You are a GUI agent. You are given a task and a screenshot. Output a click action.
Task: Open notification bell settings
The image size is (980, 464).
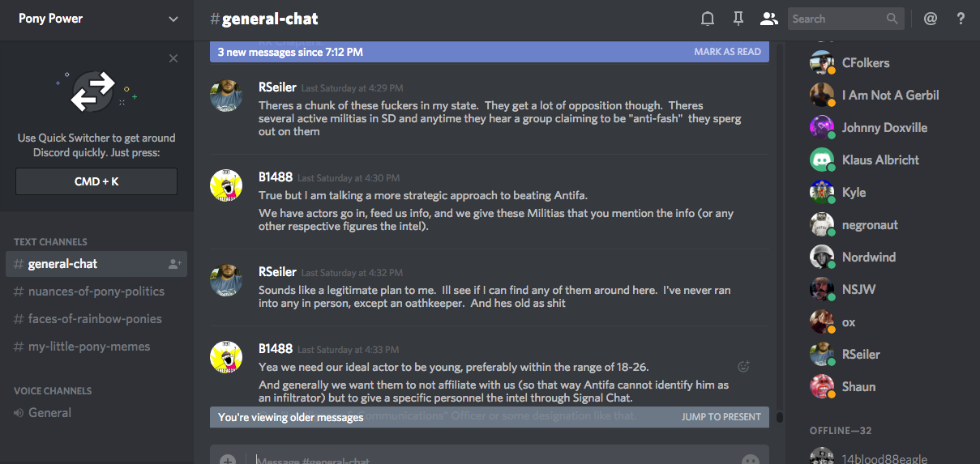(x=708, y=19)
